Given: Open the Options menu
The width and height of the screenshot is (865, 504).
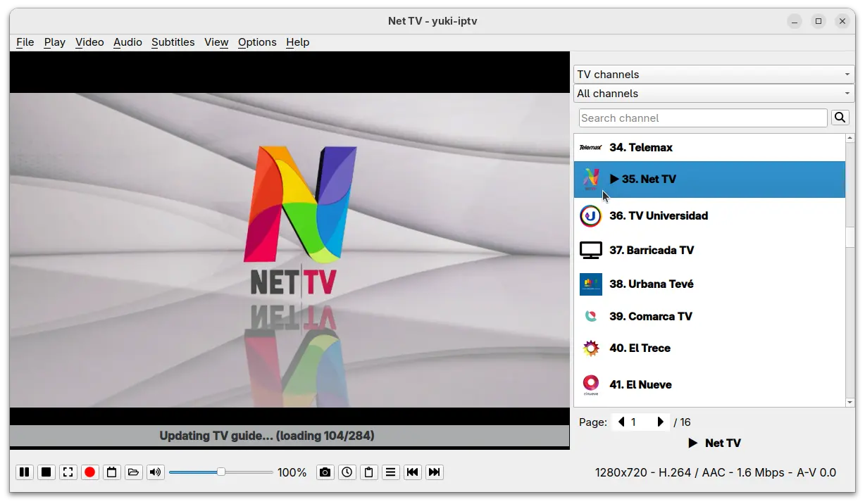Looking at the screenshot, I should pos(257,42).
